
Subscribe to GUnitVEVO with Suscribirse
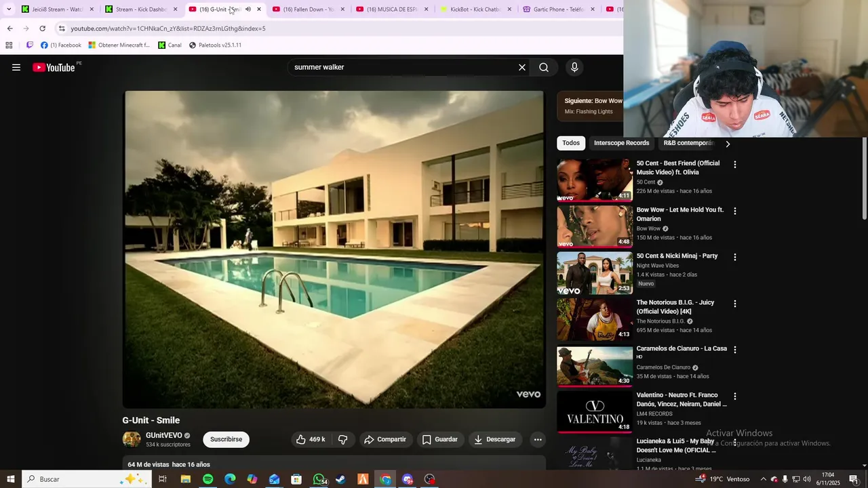click(x=226, y=439)
